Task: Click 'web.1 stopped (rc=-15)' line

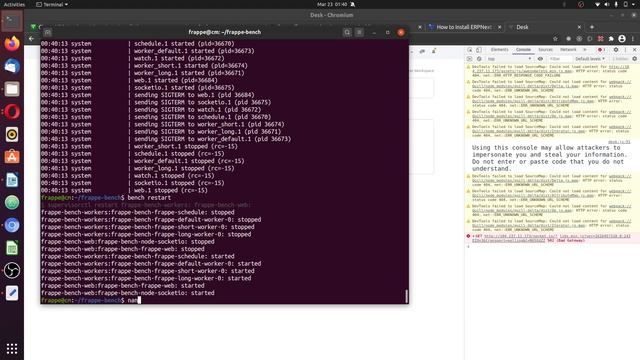Action: 171,190
